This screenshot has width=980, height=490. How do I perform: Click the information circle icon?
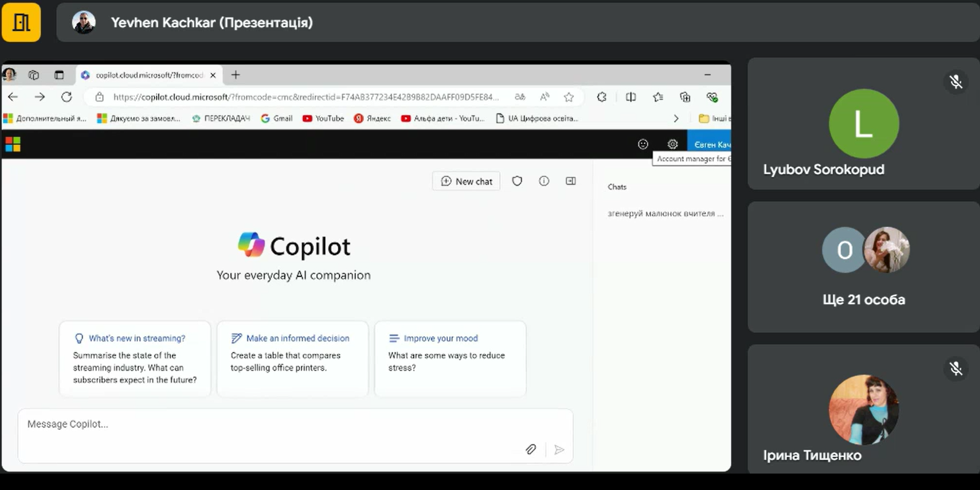(x=544, y=181)
